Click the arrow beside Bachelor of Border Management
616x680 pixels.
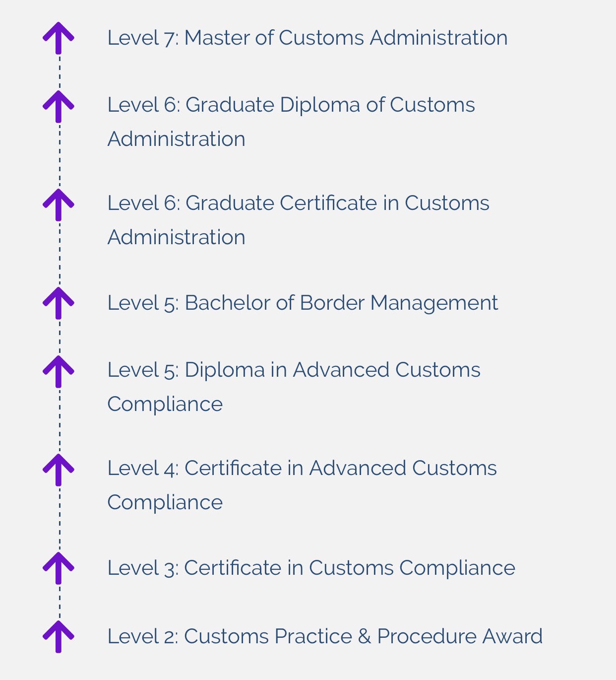59,303
